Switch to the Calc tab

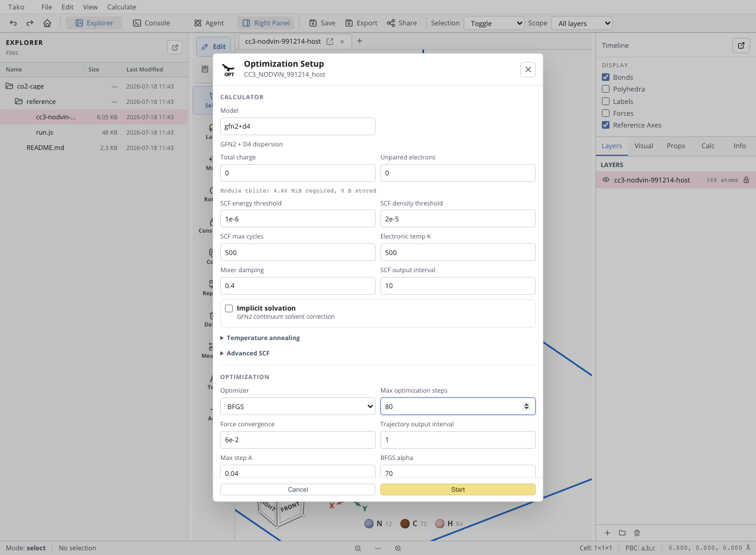[708, 146]
